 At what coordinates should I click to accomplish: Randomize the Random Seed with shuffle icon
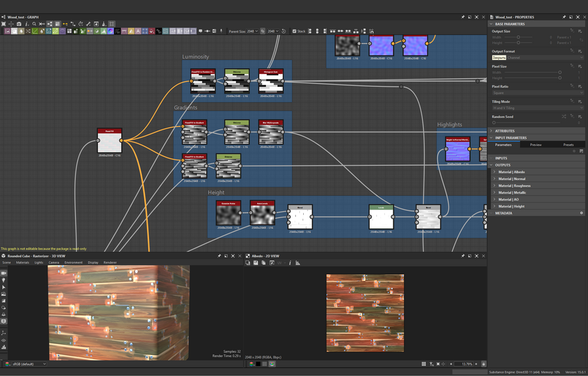pos(564,117)
